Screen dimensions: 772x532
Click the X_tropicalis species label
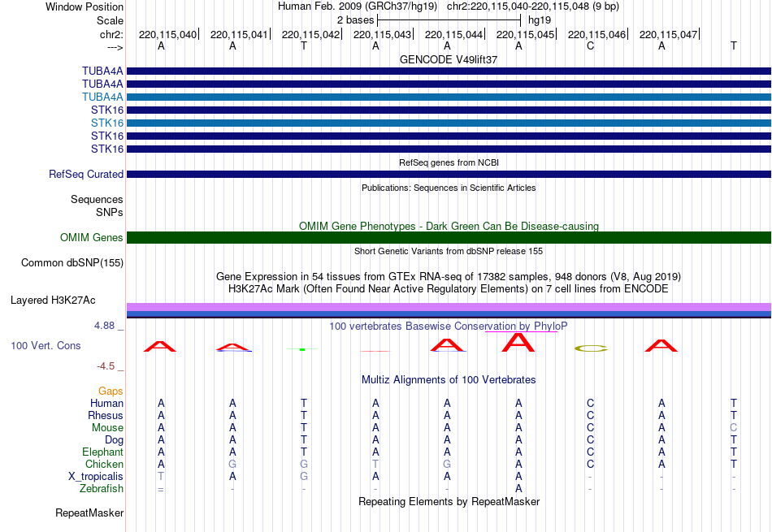tap(96, 477)
